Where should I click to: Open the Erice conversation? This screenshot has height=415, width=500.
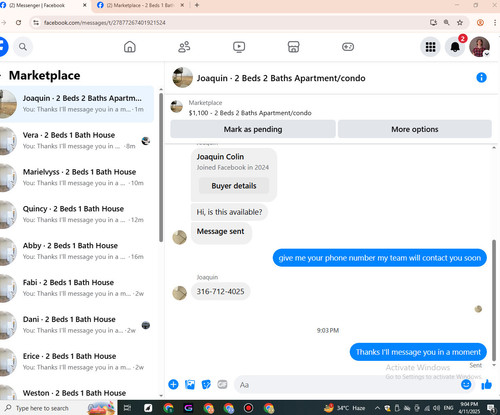pos(77,362)
